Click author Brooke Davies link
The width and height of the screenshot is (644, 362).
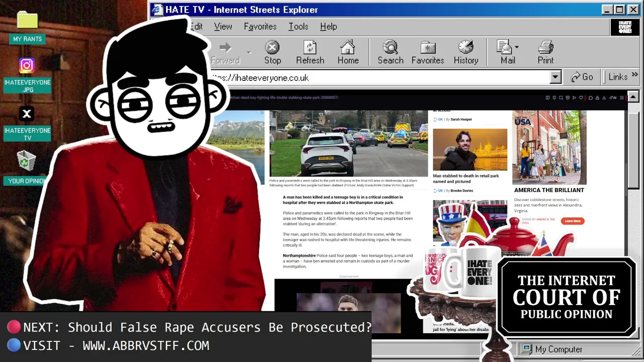tap(462, 191)
